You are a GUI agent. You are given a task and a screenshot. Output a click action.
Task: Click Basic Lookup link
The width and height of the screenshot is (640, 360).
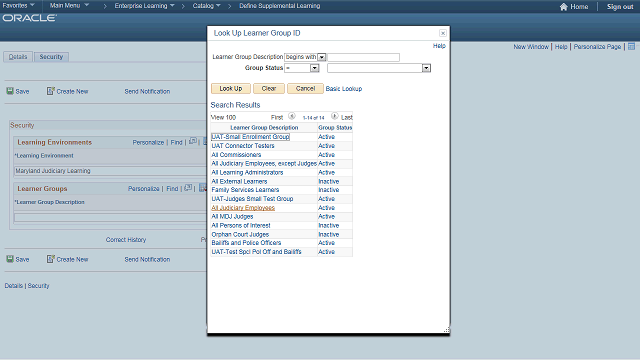344,89
